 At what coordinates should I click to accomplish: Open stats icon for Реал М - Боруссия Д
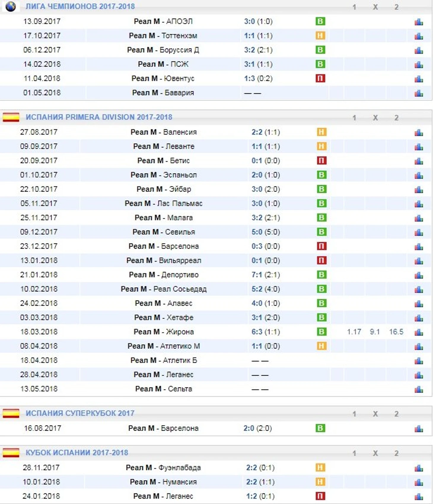(x=419, y=50)
